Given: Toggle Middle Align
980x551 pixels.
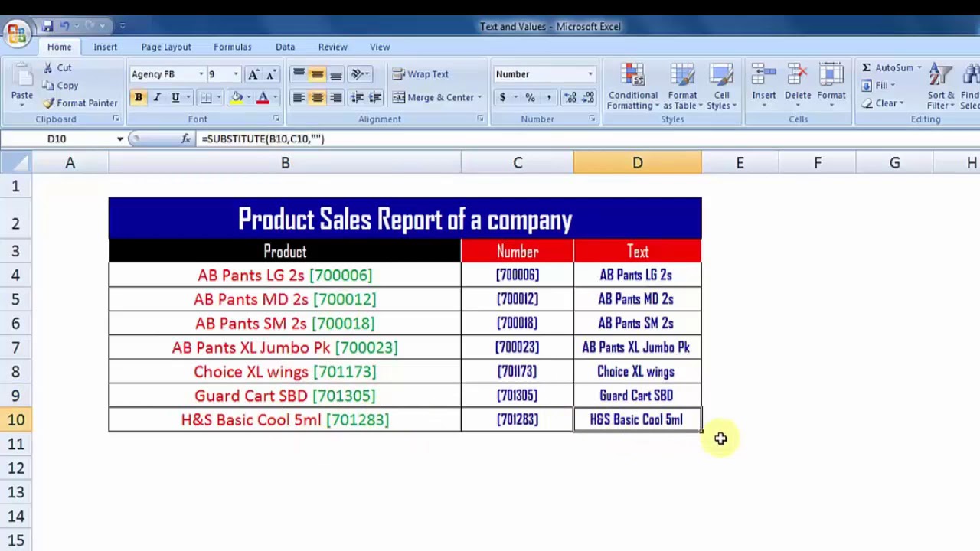Looking at the screenshot, I should click(x=317, y=74).
